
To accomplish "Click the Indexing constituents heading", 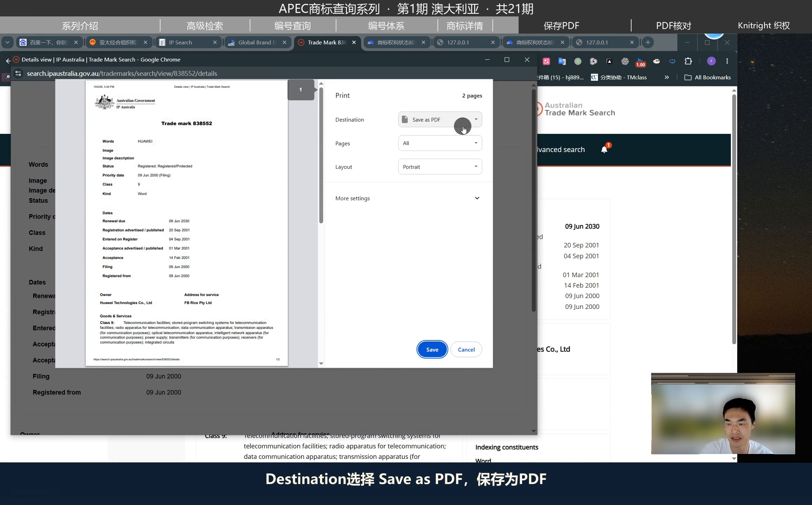I will 507,447.
